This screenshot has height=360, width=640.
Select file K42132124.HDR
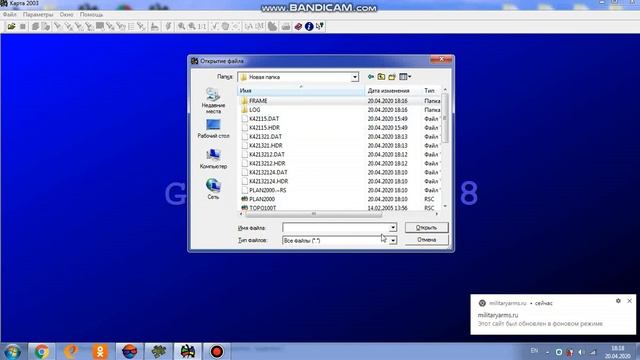click(x=269, y=182)
